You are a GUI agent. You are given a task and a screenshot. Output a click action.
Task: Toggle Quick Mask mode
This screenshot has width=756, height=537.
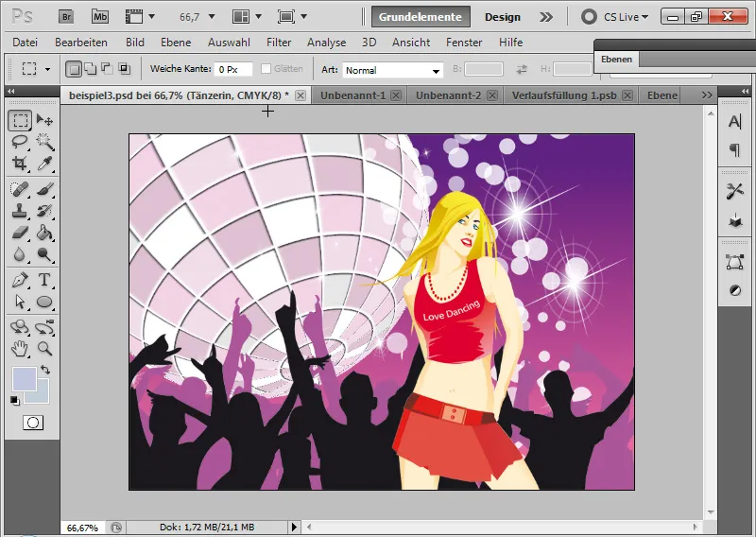tap(33, 423)
